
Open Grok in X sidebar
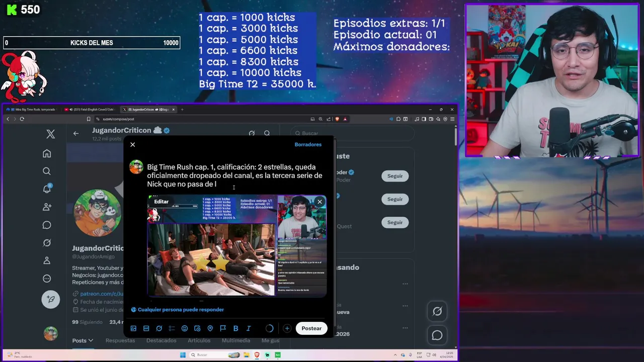(x=47, y=243)
